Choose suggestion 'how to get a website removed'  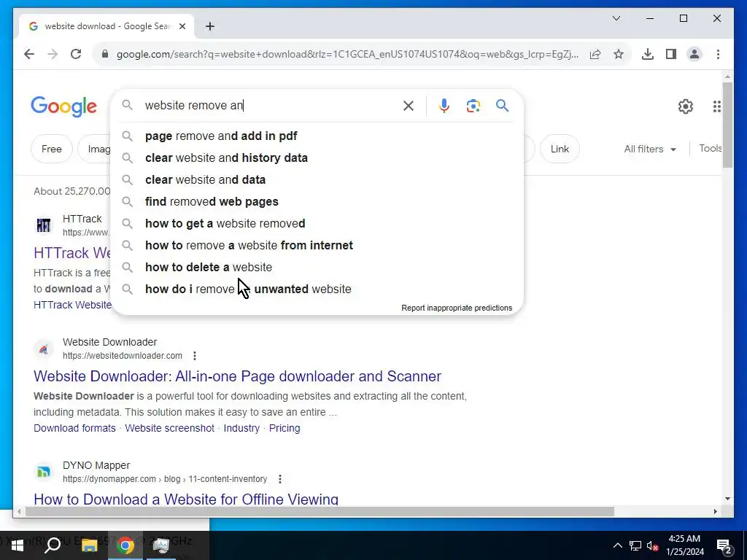click(x=317, y=224)
